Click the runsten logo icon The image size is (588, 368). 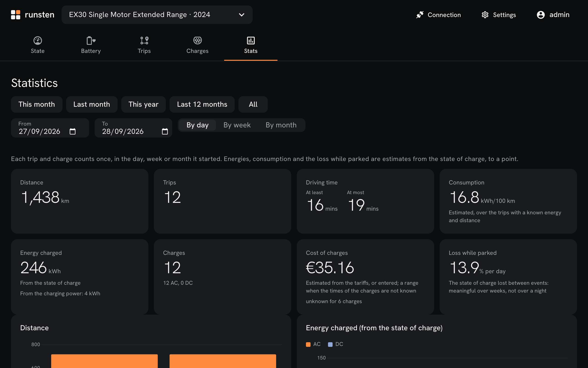click(x=16, y=14)
